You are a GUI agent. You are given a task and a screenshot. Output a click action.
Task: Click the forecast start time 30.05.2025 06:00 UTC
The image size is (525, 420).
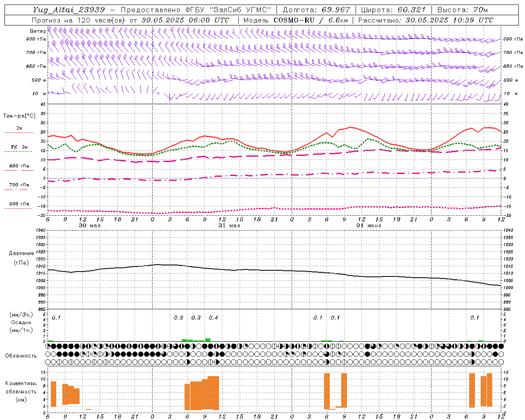point(185,20)
